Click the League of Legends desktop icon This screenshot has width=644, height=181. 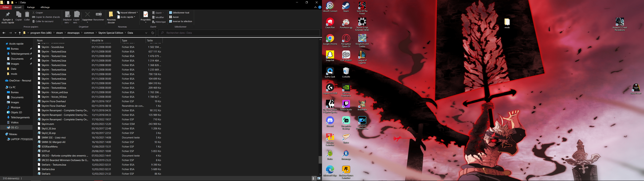[x=362, y=57]
